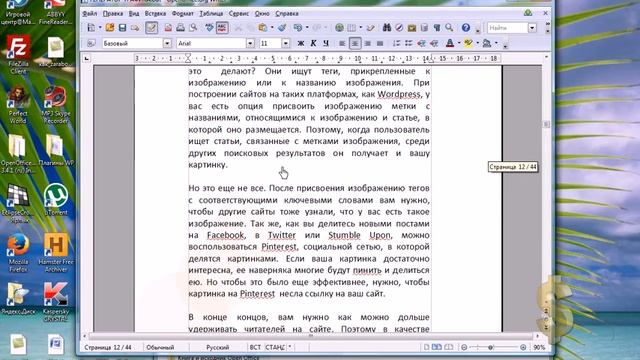Export directly as PDF icon
Image resolution: width=640 pixels, height=360 pixels.
pos(168,28)
